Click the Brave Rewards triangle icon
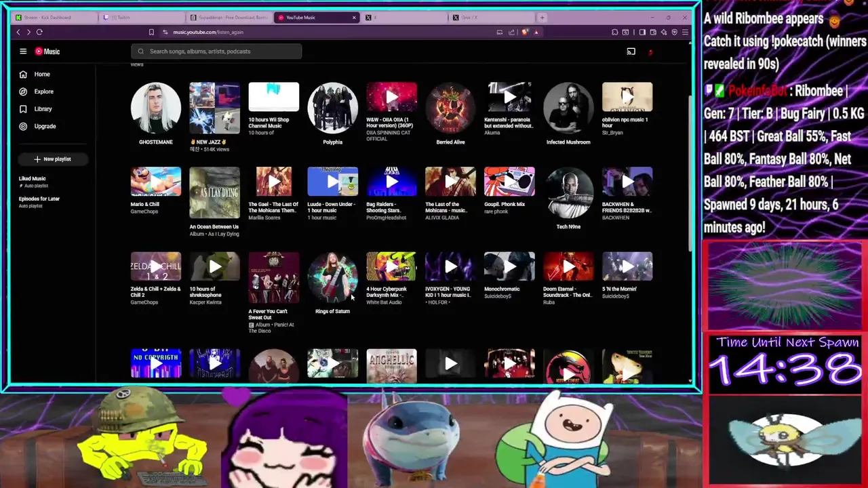Viewport: 868px width, 488px height. coord(536,32)
